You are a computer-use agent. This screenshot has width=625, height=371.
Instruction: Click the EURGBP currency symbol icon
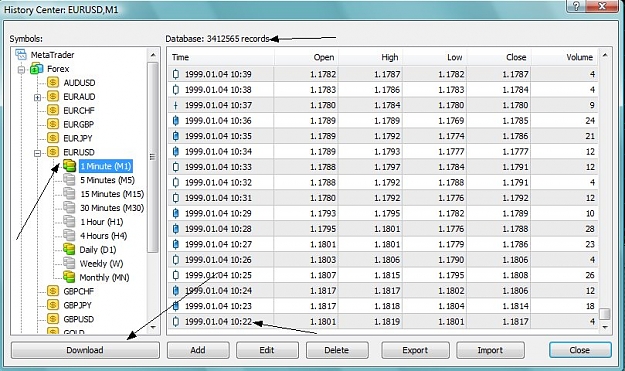(x=53, y=124)
